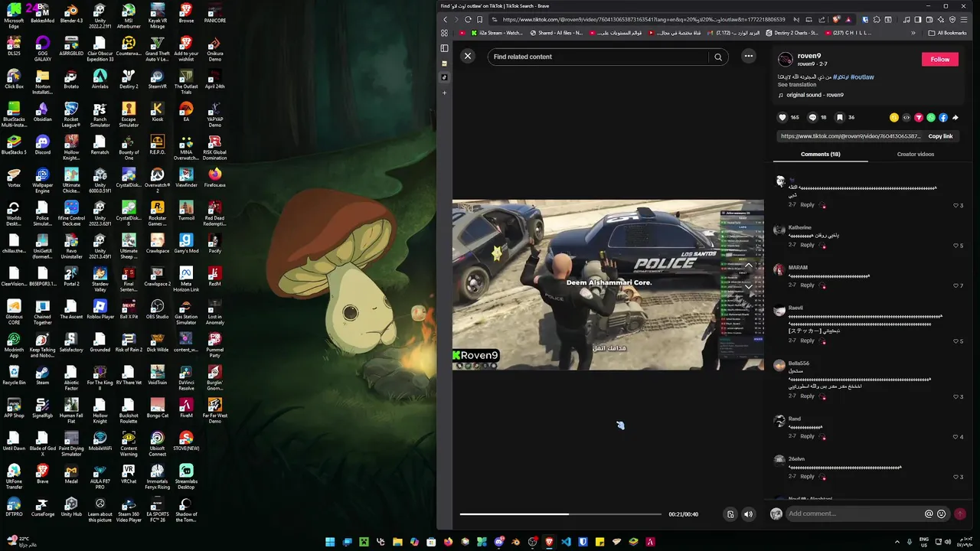Viewport: 980px width, 551px height.
Task: Open the ii2a Stream bookmark
Action: pos(498,33)
